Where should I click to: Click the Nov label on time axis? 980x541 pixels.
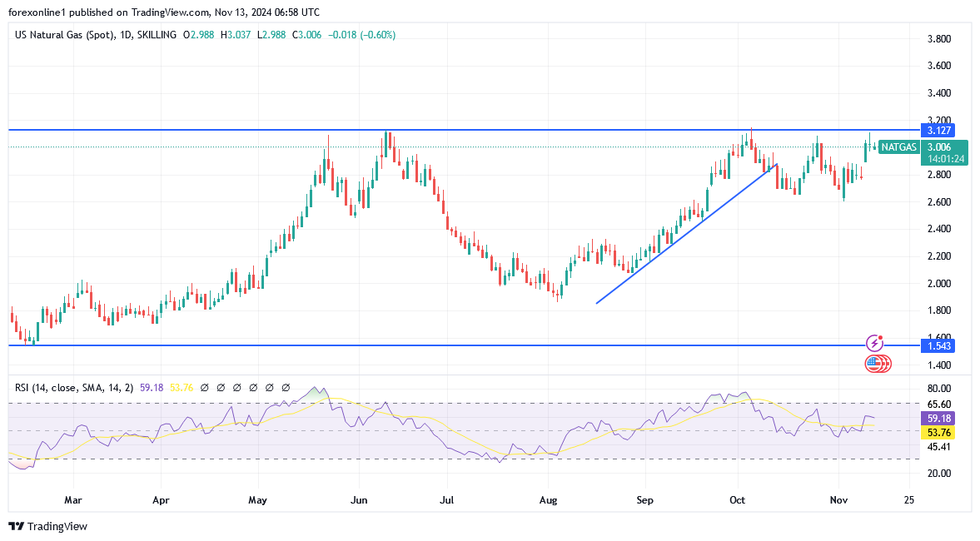click(x=838, y=499)
